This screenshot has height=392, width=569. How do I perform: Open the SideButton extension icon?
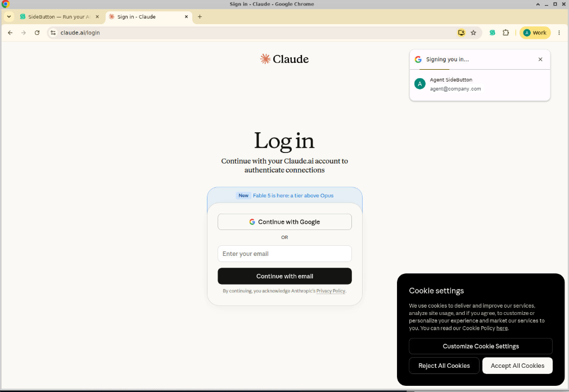(492, 33)
